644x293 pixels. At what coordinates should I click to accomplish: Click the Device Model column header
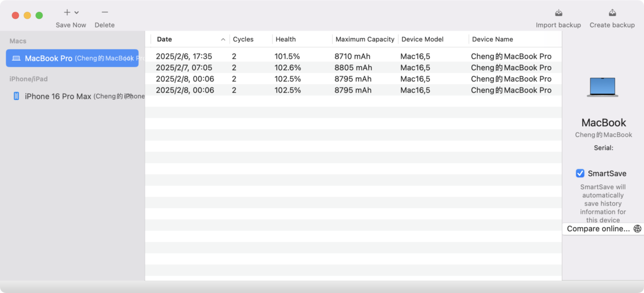point(433,39)
